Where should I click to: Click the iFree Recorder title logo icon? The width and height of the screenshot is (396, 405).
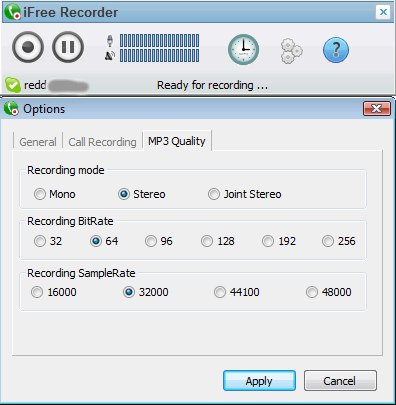coord(13,12)
